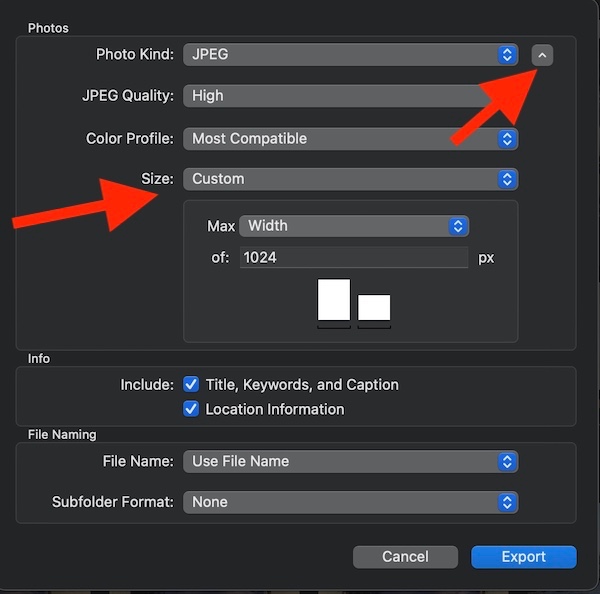600x594 pixels.
Task: Uncheck Title, Keywords, and Caption
Action: [x=193, y=385]
